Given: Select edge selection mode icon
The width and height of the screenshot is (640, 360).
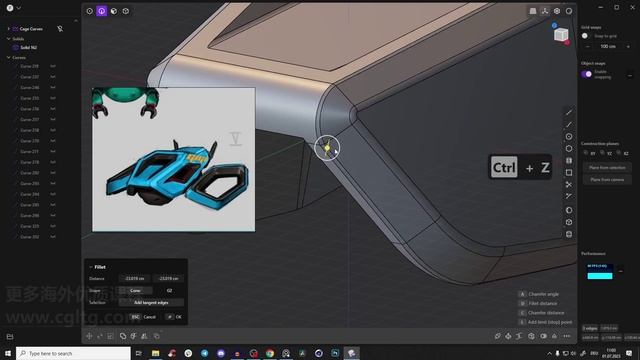Looking at the screenshot, I should 102,11.
